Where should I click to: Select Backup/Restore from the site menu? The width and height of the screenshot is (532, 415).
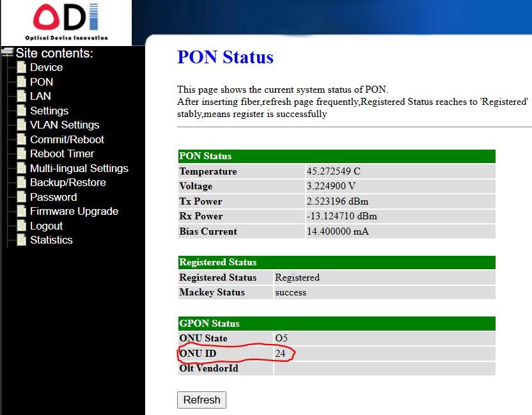click(x=68, y=182)
